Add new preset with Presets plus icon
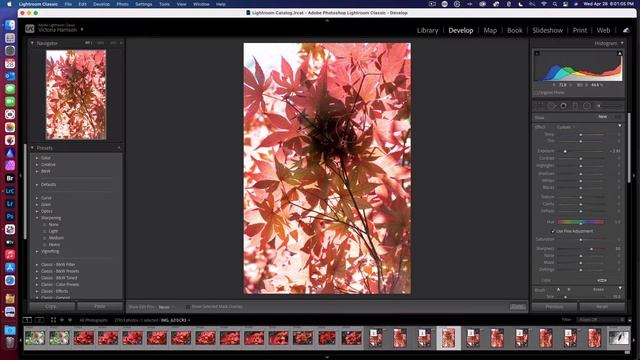Image resolution: width=640 pixels, height=360 pixels. coord(119,148)
